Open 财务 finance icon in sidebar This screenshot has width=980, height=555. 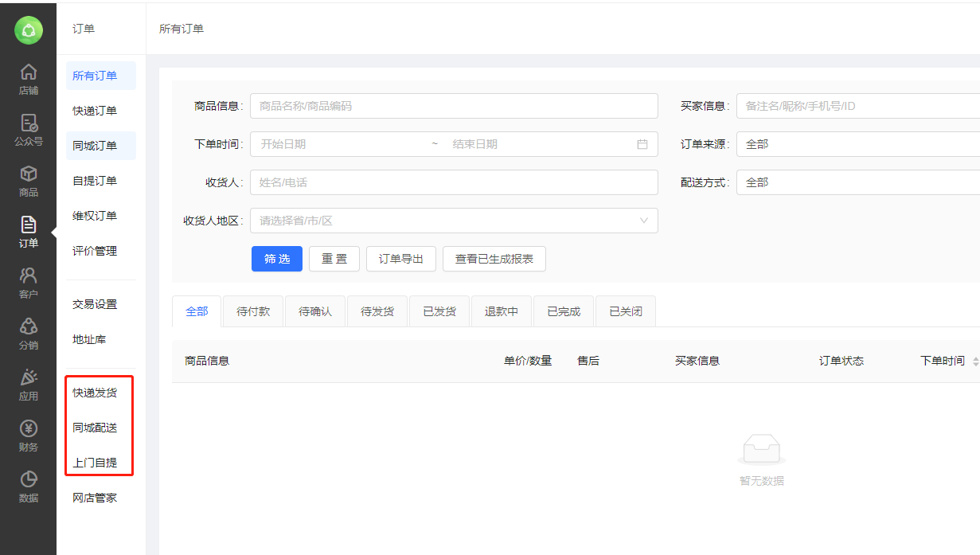(x=28, y=436)
